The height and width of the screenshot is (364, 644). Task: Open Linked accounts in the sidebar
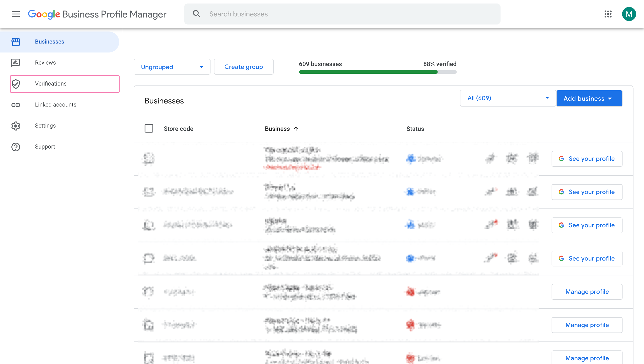[60, 105]
